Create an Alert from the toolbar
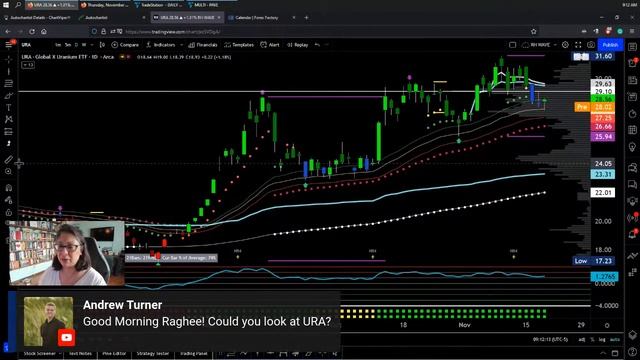 [270, 45]
